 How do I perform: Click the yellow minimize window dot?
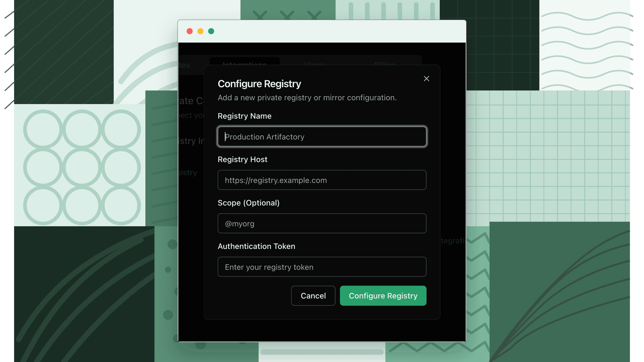200,31
